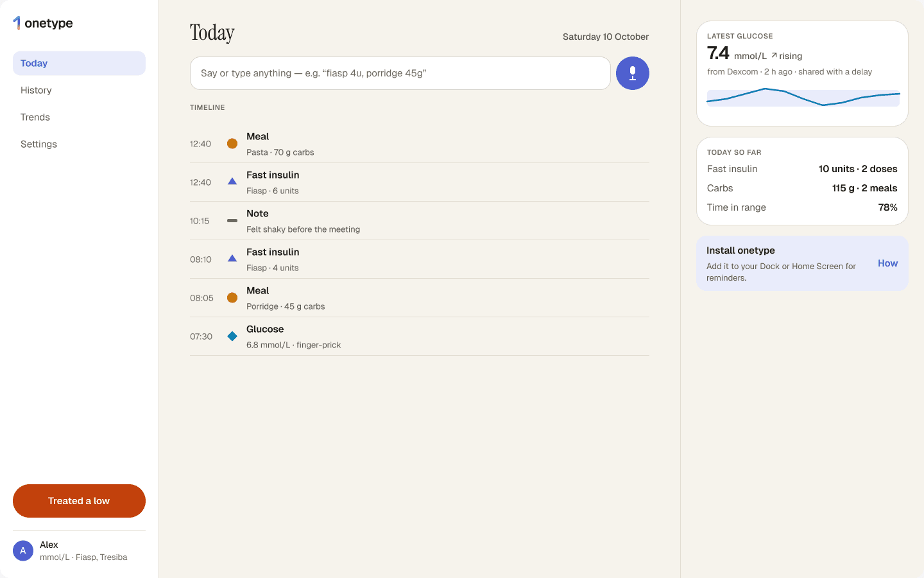This screenshot has width=924, height=578.
Task: Select the Porridge meal circle icon
Action: coord(232,298)
